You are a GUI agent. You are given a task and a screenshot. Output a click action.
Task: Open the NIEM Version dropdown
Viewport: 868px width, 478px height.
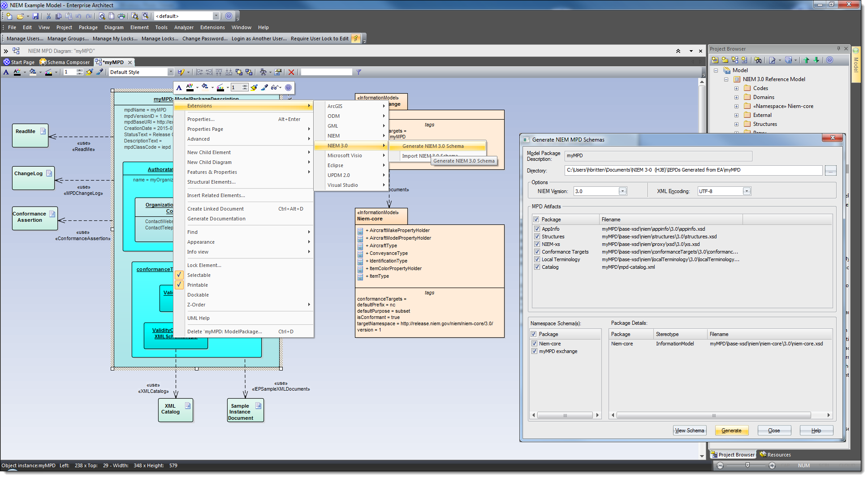[622, 191]
